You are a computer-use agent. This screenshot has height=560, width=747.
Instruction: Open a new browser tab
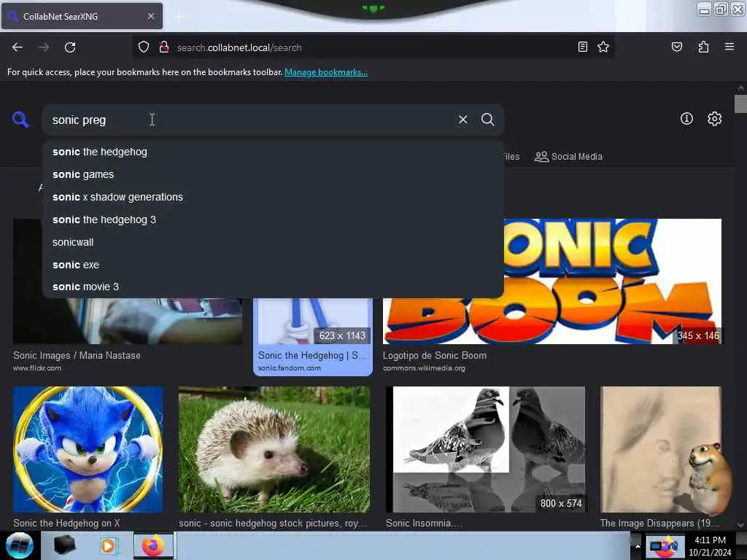pyautogui.click(x=179, y=16)
